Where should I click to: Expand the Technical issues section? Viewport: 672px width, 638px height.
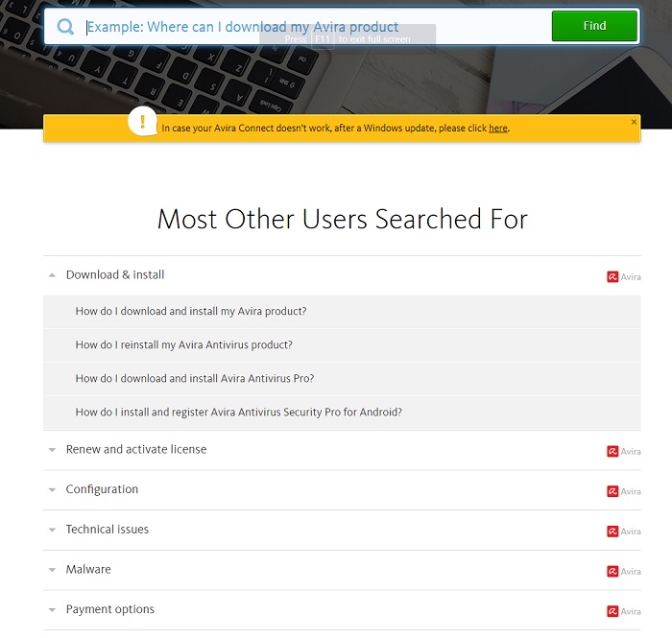coord(52,531)
